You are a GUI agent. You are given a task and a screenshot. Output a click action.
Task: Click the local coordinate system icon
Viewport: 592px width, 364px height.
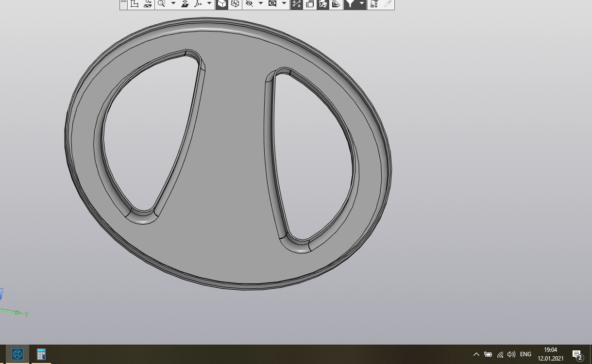(135, 4)
